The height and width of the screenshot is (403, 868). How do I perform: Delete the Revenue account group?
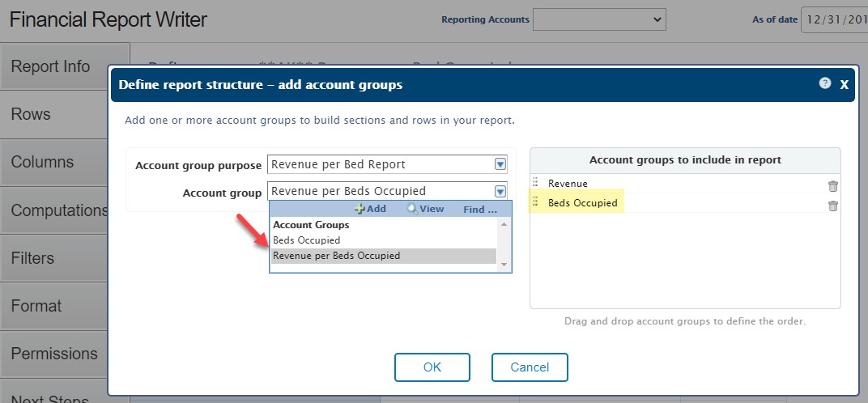833,185
